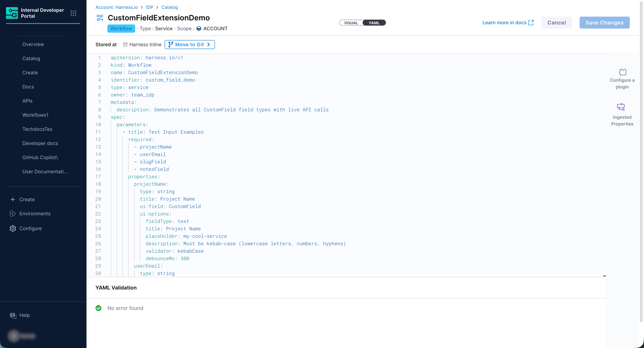Click the Cancel button

tap(556, 22)
